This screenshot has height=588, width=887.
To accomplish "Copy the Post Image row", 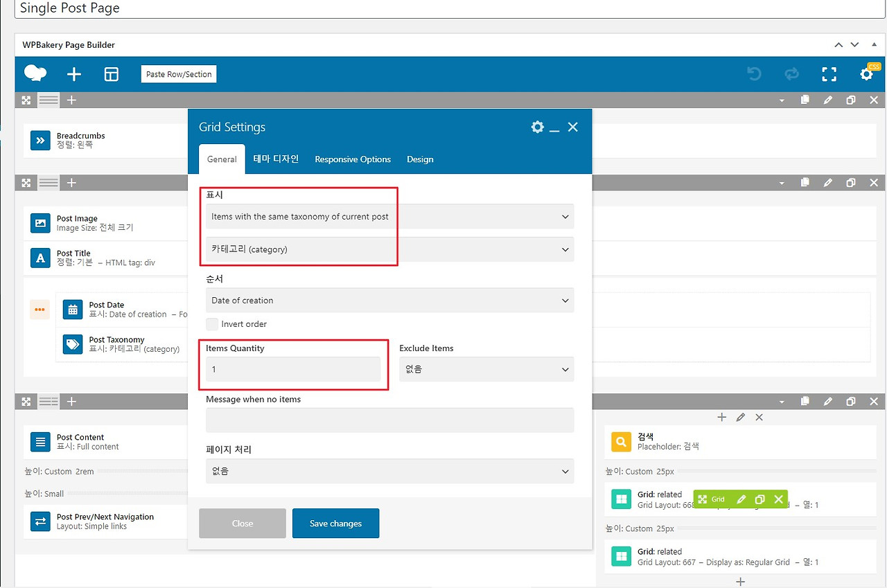I will pos(805,183).
